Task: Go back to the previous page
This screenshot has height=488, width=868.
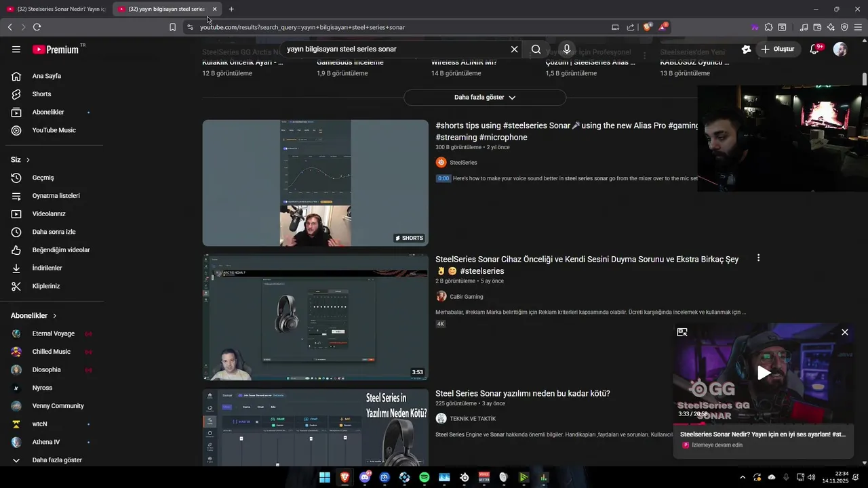Action: tap(9, 27)
